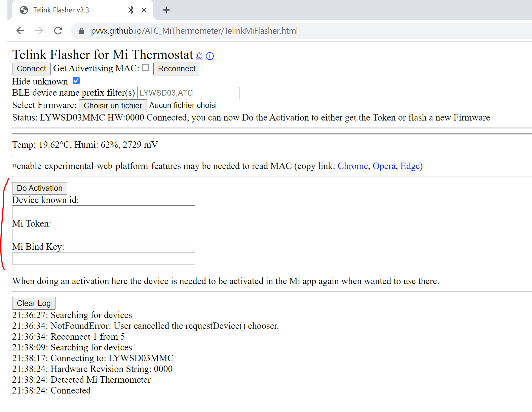Click the lock icon in the address bar
The width and height of the screenshot is (532, 412).
click(x=81, y=31)
